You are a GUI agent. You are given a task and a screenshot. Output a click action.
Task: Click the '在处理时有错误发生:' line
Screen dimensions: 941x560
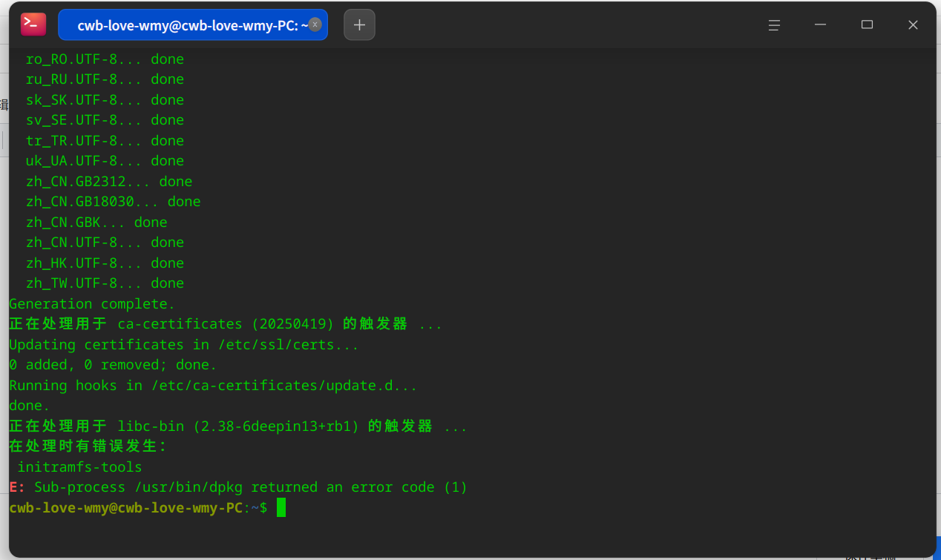point(88,447)
